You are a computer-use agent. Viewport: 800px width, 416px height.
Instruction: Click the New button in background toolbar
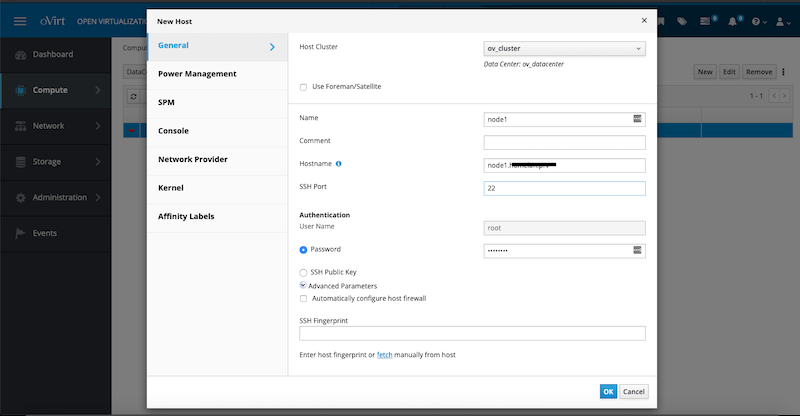pos(705,72)
